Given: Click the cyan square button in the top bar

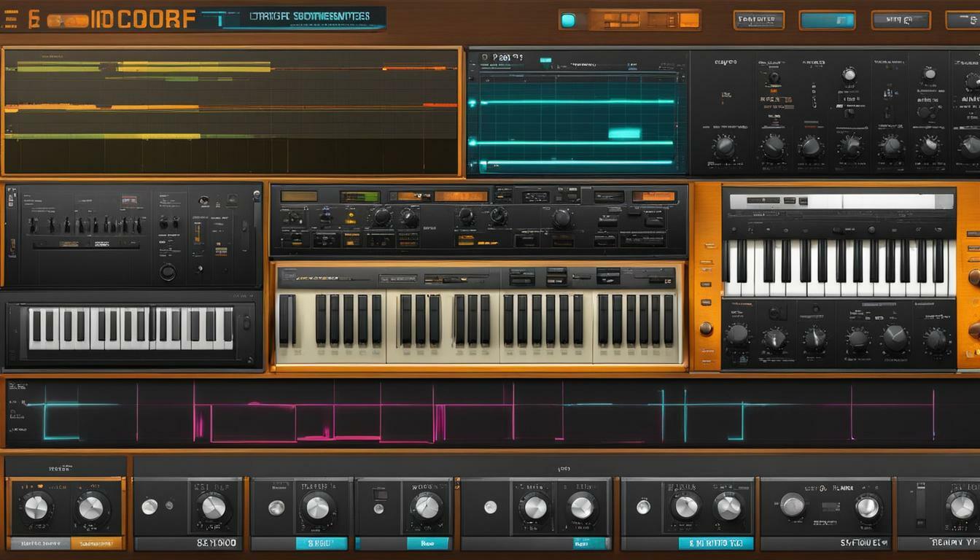Looking at the screenshot, I should (x=568, y=20).
